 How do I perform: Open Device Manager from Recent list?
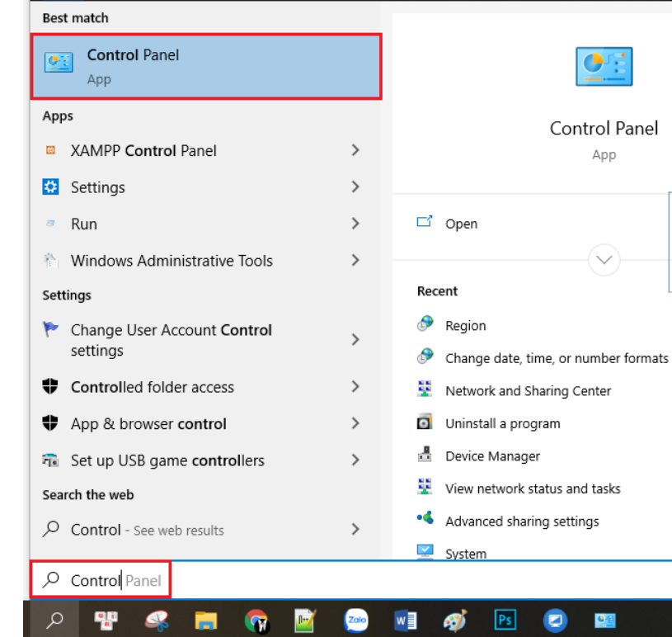492,456
